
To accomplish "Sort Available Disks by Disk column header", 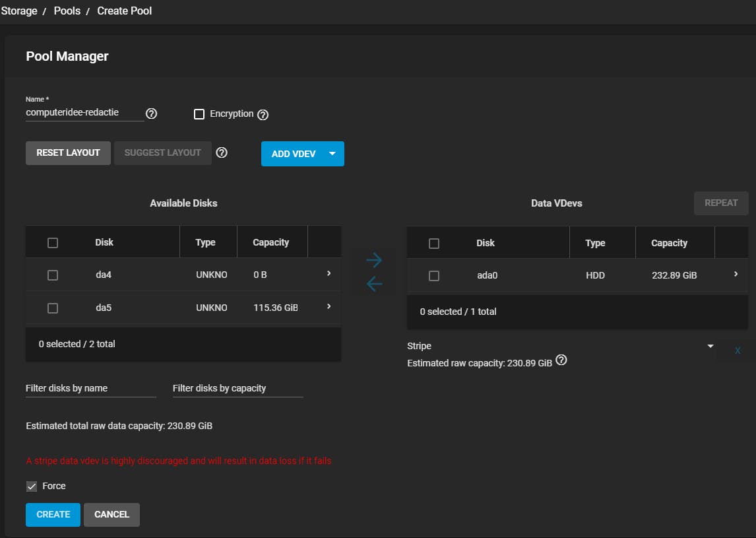I will [104, 242].
